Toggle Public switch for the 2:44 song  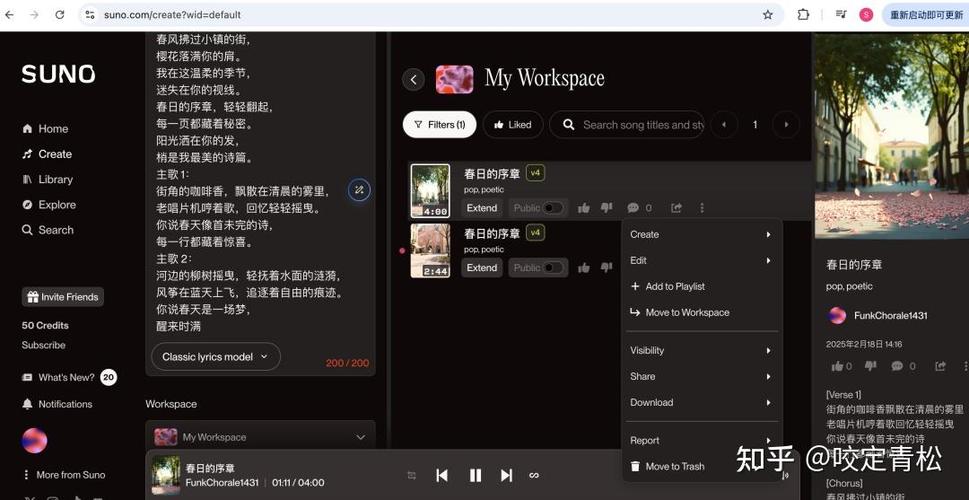pos(552,268)
